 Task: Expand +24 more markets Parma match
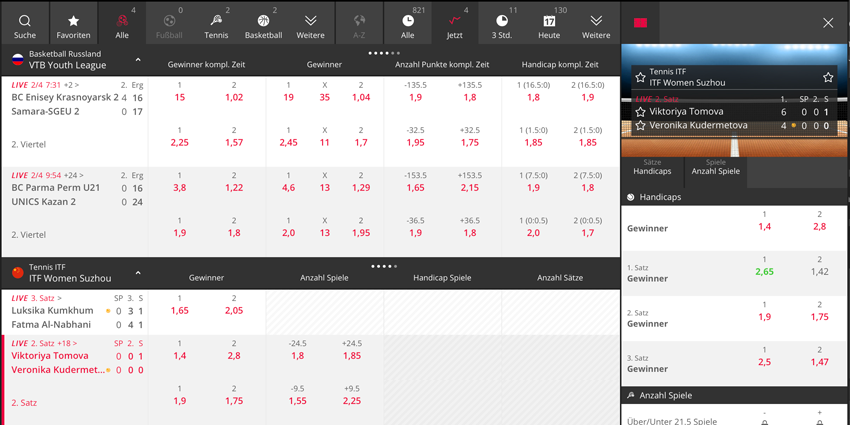click(x=74, y=175)
